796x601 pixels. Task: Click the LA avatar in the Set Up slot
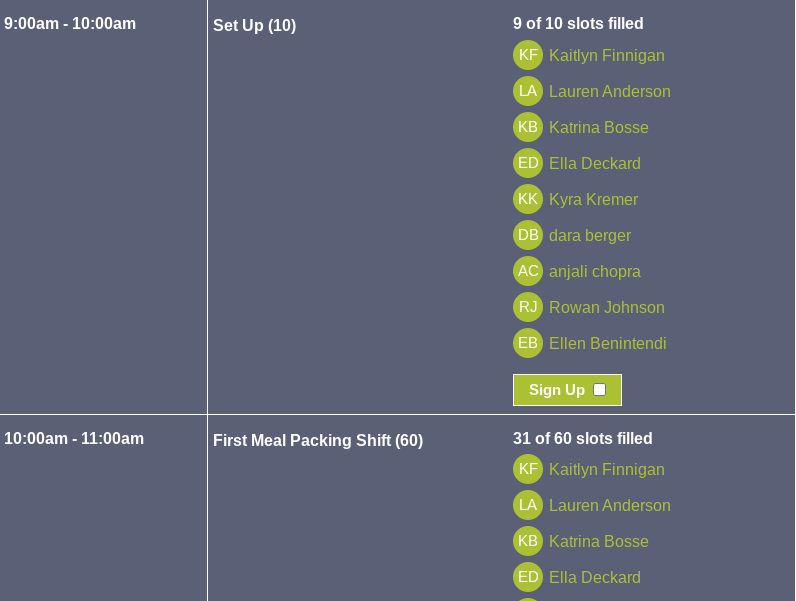(528, 91)
